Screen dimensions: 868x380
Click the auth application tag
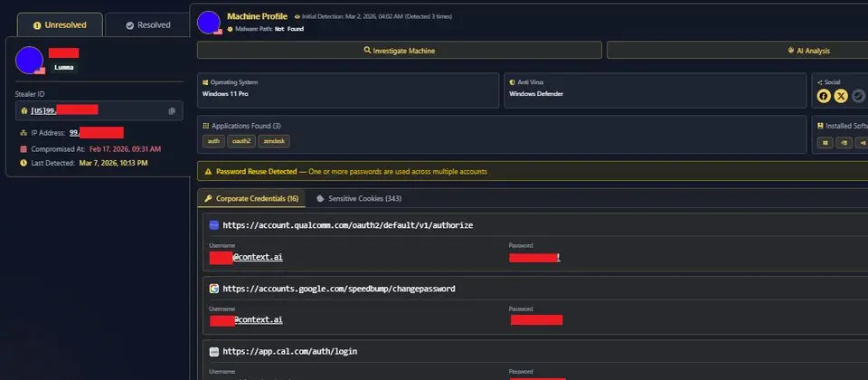[x=213, y=141]
